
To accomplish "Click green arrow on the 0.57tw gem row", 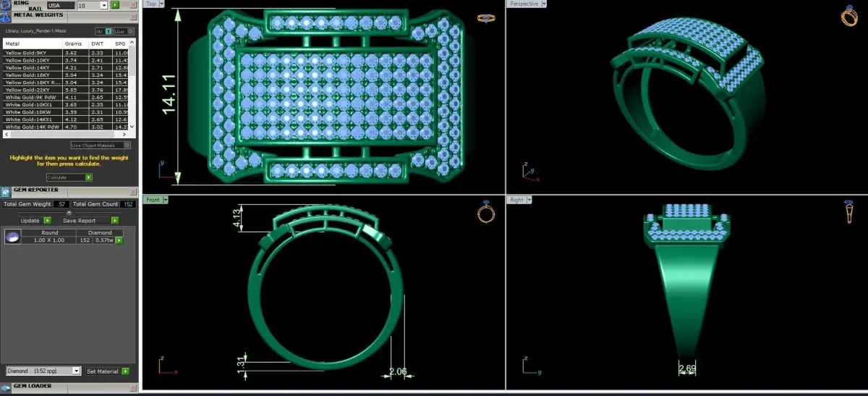I will (119, 240).
